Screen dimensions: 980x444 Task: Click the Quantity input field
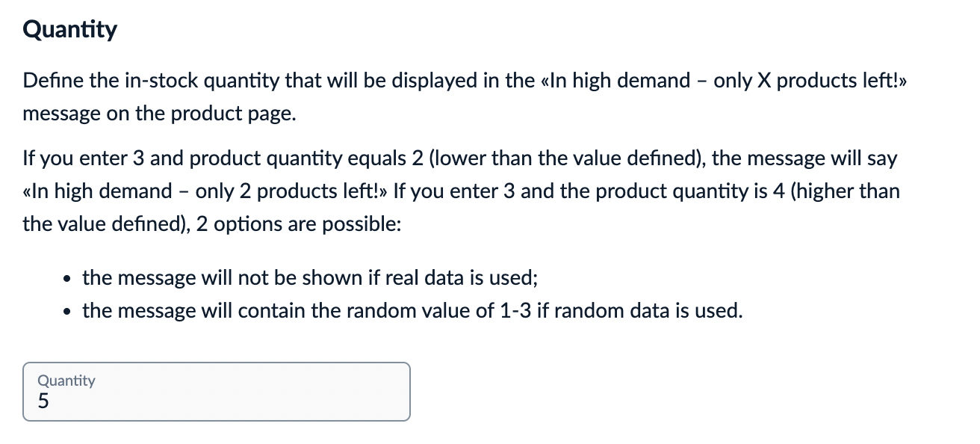(x=217, y=392)
